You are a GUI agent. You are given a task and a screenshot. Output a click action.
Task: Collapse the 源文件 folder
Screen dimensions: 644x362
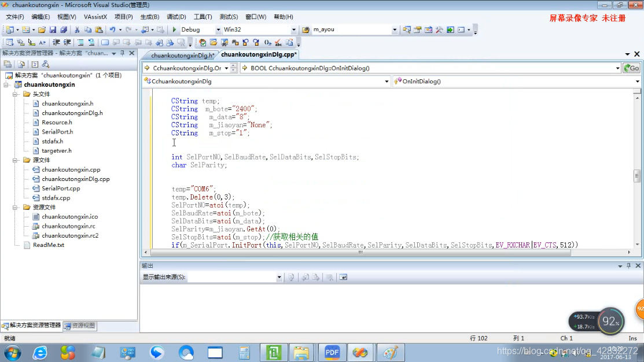click(15, 160)
